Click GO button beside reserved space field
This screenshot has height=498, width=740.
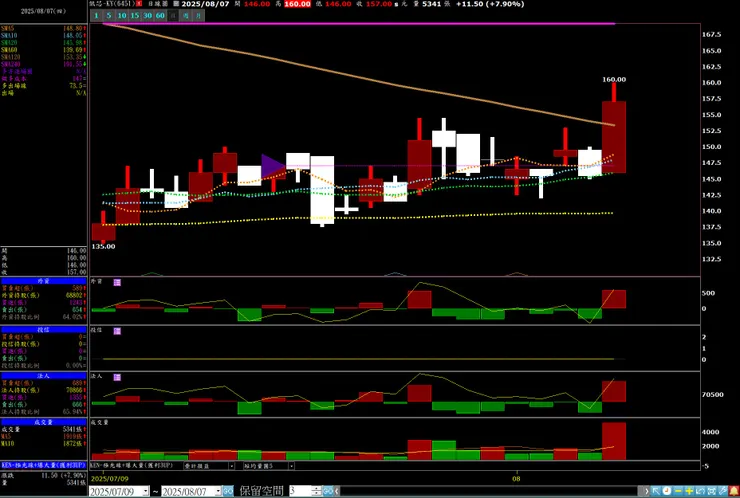click(328, 491)
